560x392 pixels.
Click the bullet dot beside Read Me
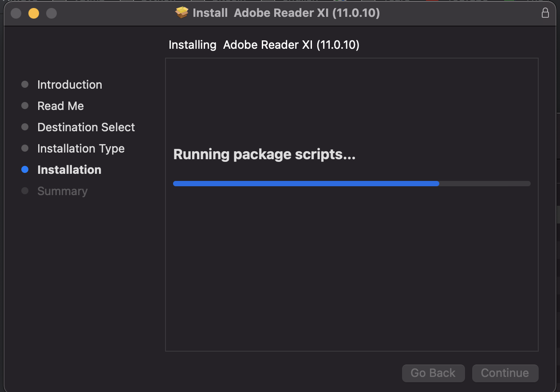(x=25, y=106)
